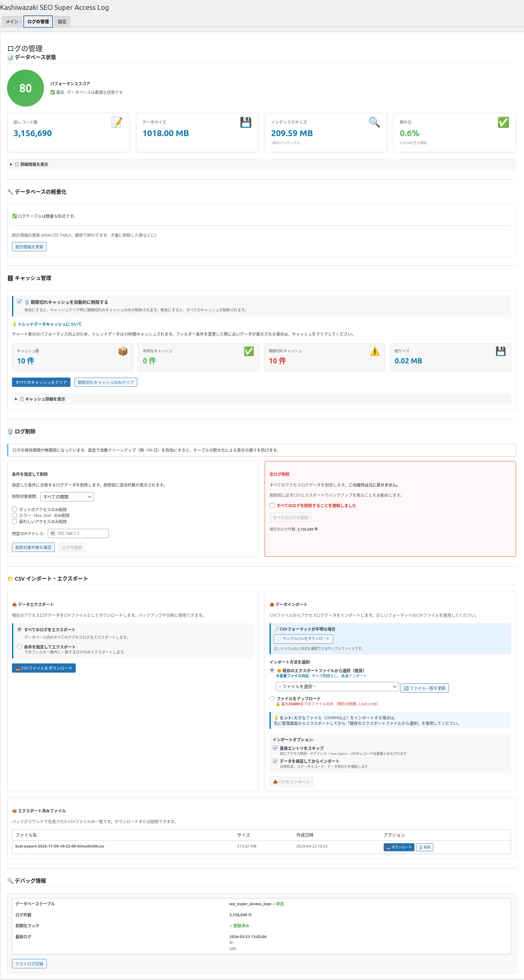The width and height of the screenshot is (524, 980).
Task: Check エラー (4xx, 5xx) のみ削除
Action: 14,515
